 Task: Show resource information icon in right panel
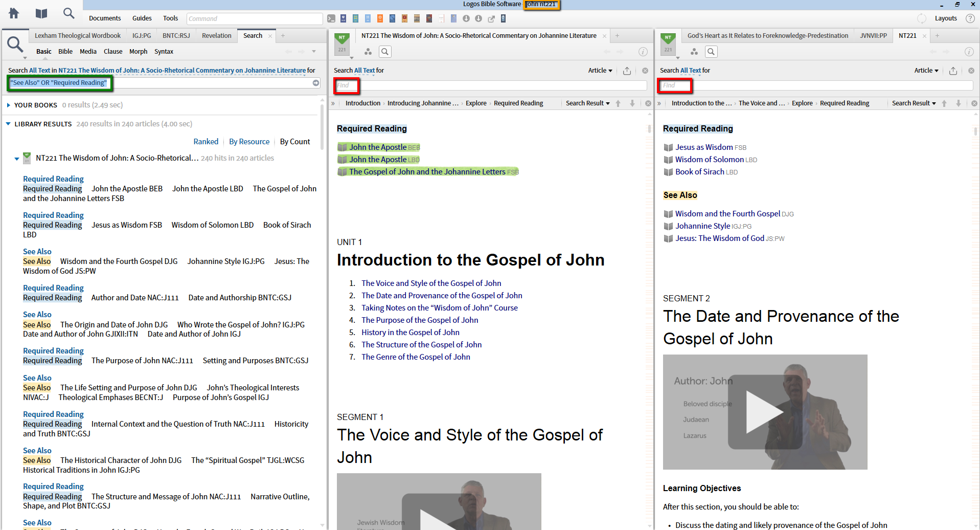pyautogui.click(x=968, y=52)
